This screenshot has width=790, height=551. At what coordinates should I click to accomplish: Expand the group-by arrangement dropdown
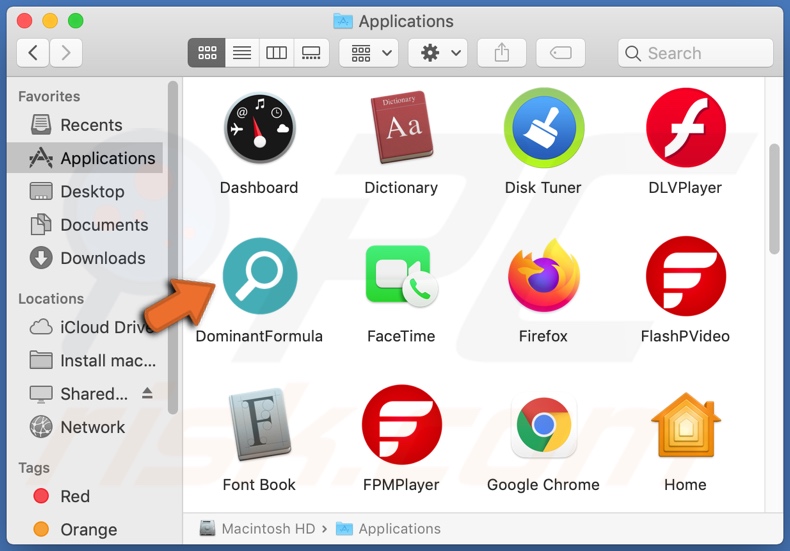(373, 53)
